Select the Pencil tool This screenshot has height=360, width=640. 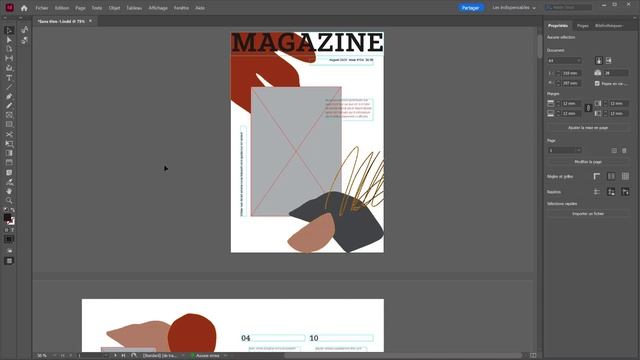9,106
